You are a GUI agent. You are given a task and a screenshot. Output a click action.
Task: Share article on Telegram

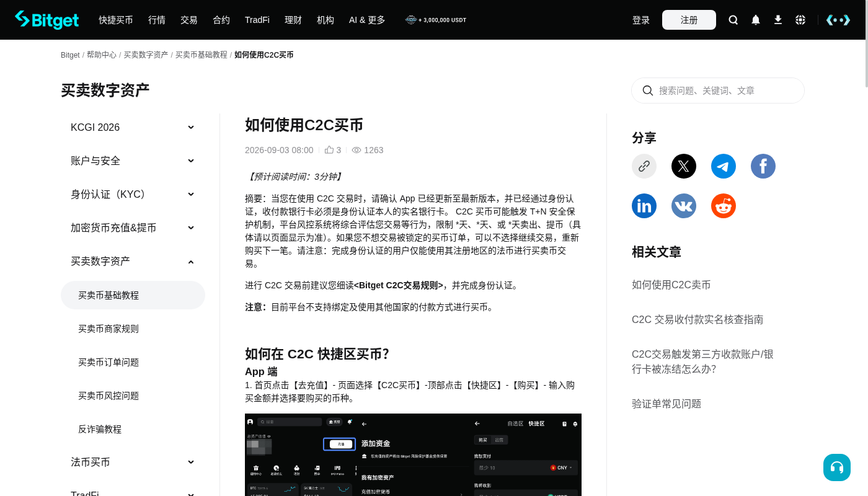point(724,166)
